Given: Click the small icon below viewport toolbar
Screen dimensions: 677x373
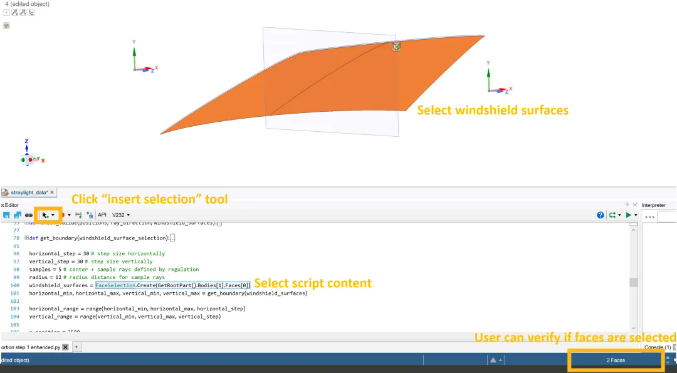Looking at the screenshot, I should [x=6, y=26].
